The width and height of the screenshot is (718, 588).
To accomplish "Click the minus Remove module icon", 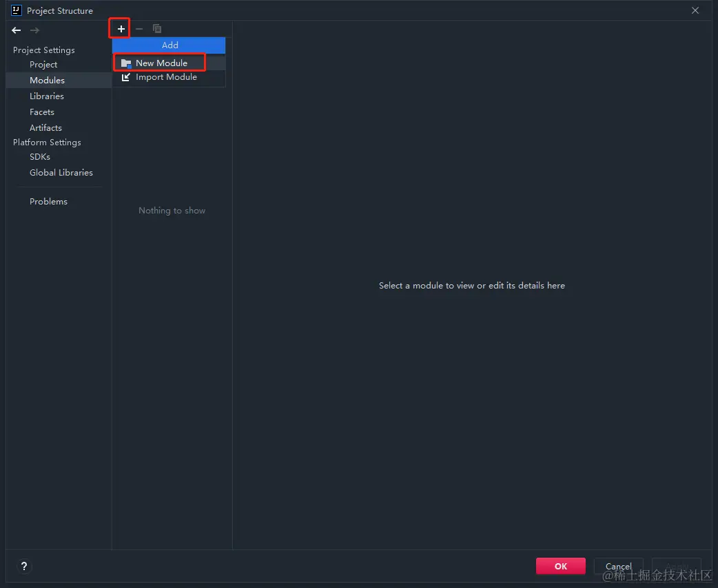I will tap(139, 29).
